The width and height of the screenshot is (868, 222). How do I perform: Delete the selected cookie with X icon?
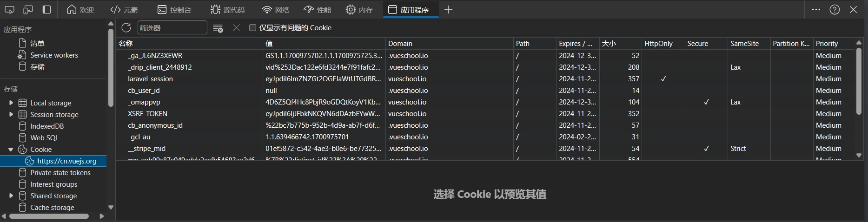point(236,28)
